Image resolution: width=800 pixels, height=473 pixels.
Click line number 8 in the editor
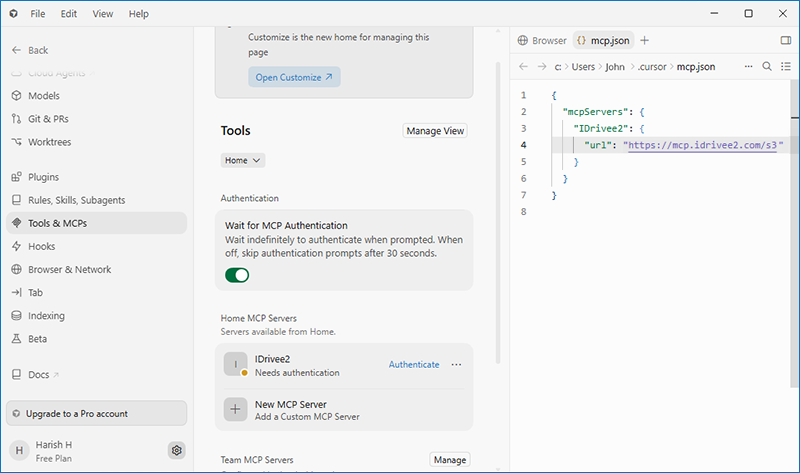(x=523, y=212)
